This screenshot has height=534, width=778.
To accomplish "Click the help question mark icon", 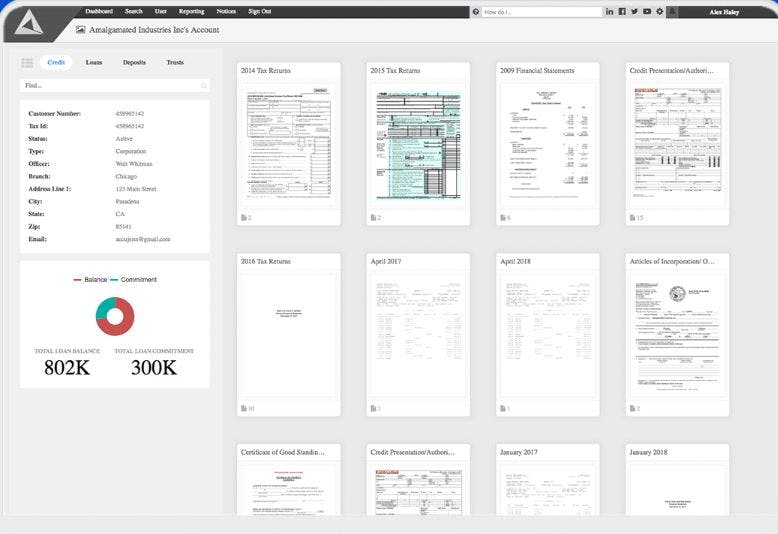I will point(476,12).
